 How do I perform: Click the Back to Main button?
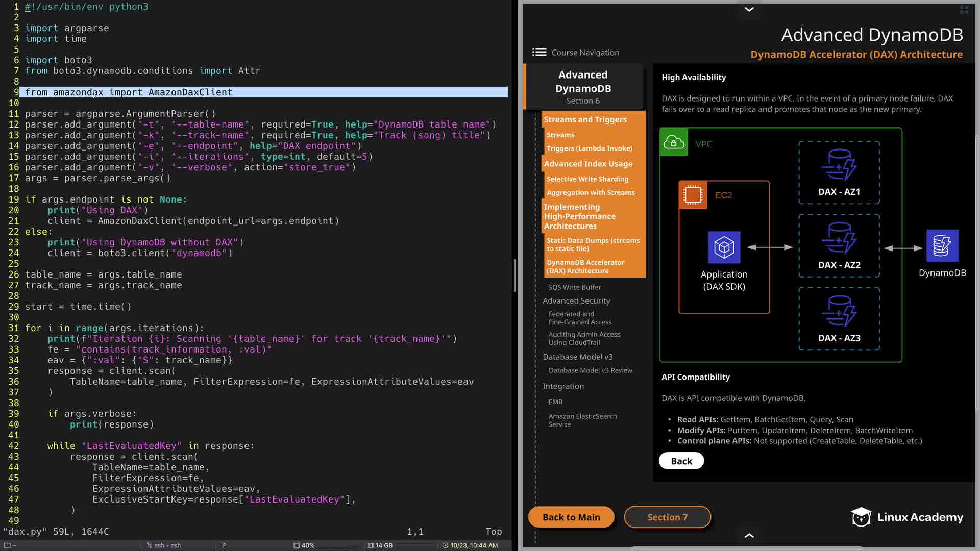pos(571,517)
